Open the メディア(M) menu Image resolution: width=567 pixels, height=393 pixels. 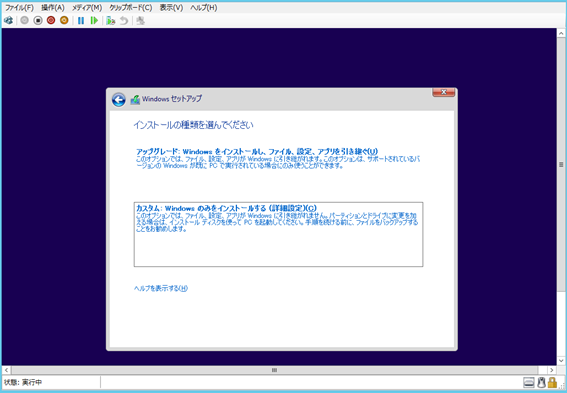coord(87,8)
